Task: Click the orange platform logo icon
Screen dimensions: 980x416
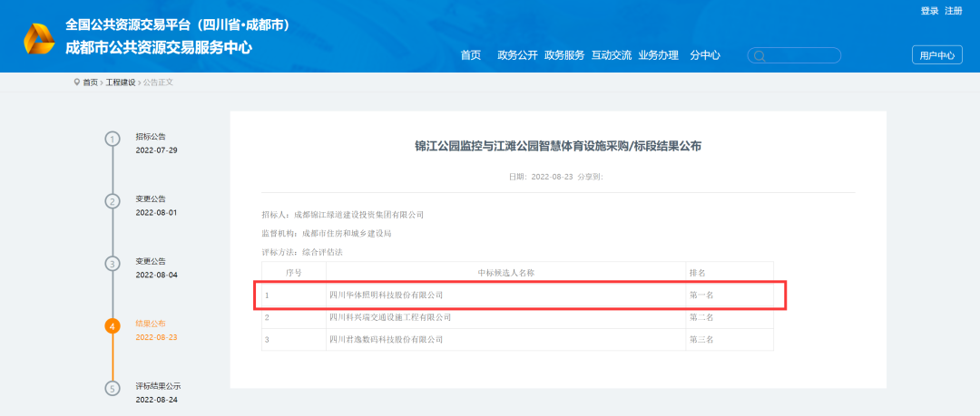Action: click(x=39, y=38)
